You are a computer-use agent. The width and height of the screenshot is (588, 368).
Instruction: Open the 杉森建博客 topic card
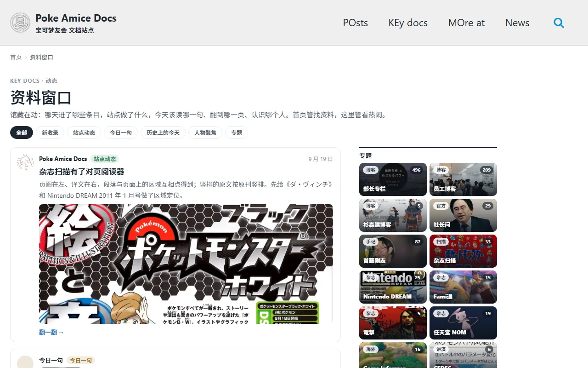(x=393, y=215)
